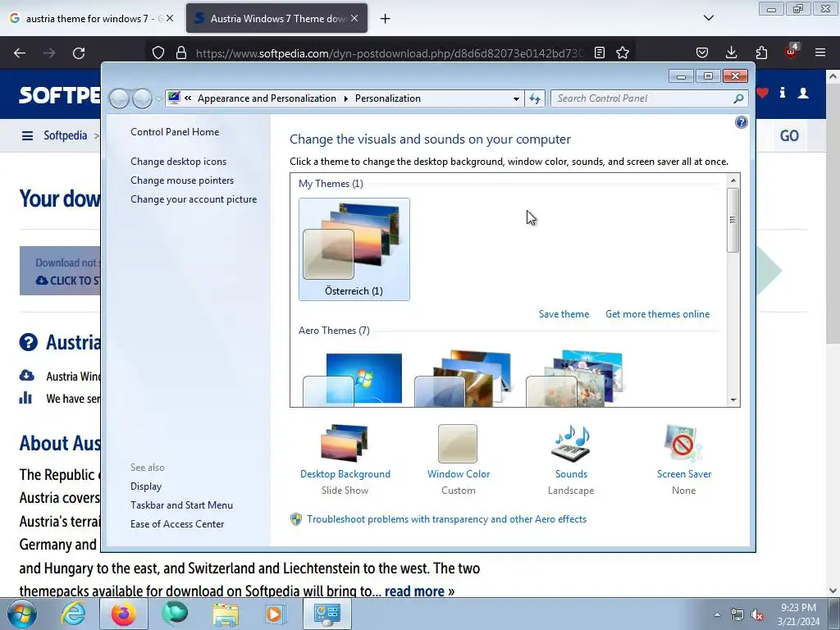Viewport: 840px width, 630px height.
Task: Open Windows Media Player from taskbar
Action: (276, 614)
